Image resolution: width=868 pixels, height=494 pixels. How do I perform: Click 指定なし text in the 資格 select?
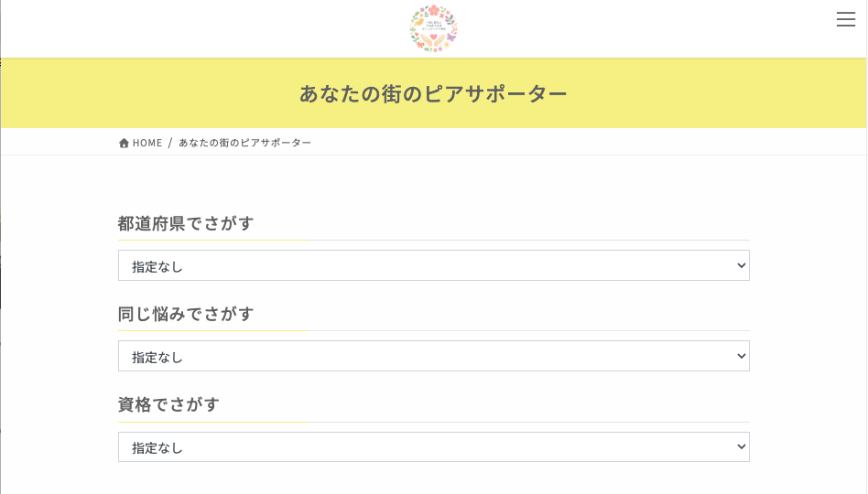[157, 448]
